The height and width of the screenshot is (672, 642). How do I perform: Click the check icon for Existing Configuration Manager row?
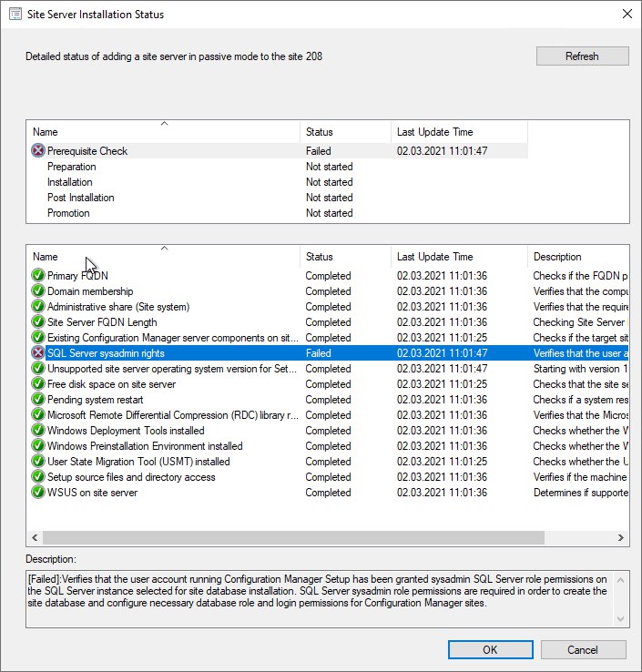click(38, 337)
